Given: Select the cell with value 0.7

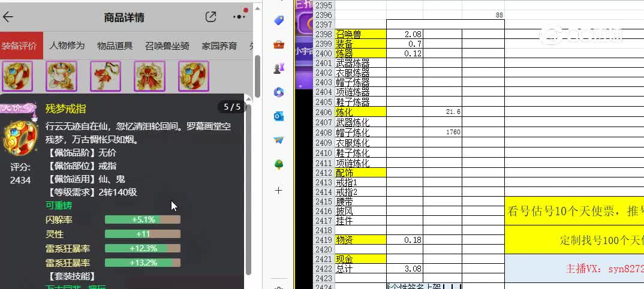Looking at the screenshot, I should point(405,44).
